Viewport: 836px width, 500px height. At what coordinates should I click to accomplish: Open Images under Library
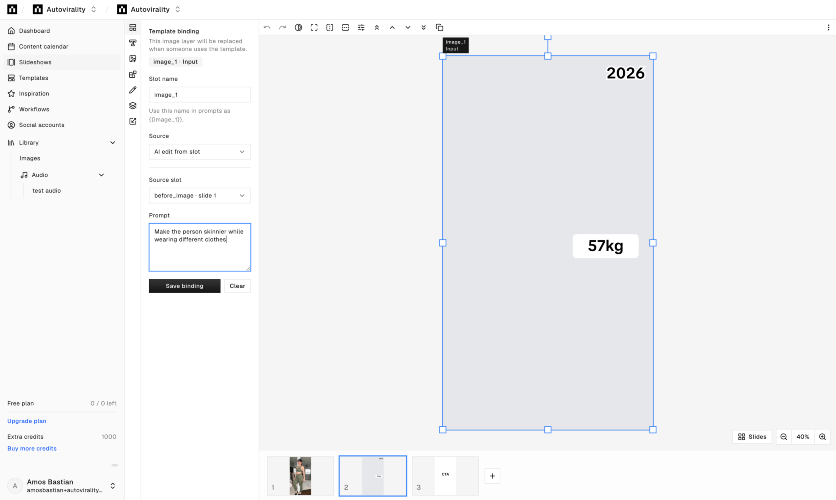tap(30, 158)
